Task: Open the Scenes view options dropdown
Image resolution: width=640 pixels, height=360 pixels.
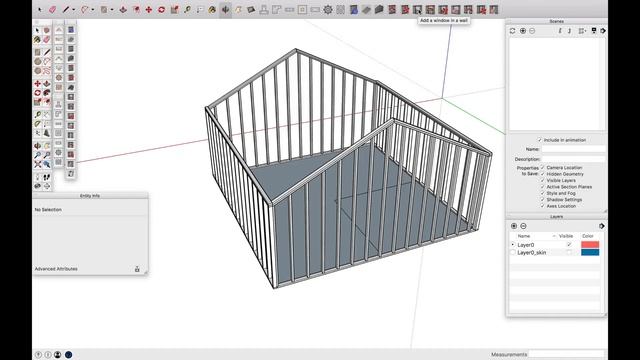Action: 582,31
